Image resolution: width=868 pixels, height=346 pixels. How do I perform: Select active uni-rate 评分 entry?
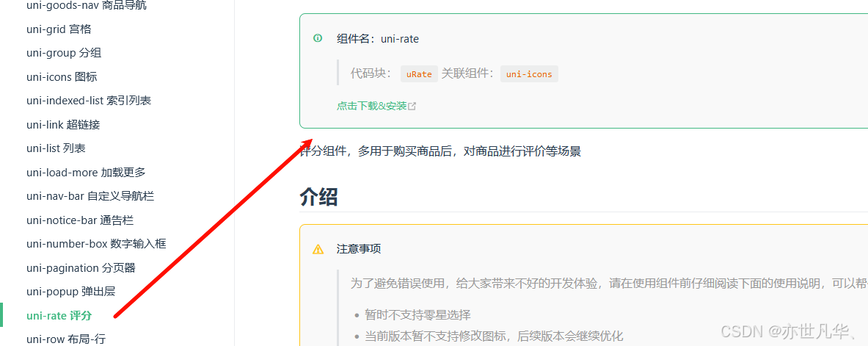click(59, 315)
